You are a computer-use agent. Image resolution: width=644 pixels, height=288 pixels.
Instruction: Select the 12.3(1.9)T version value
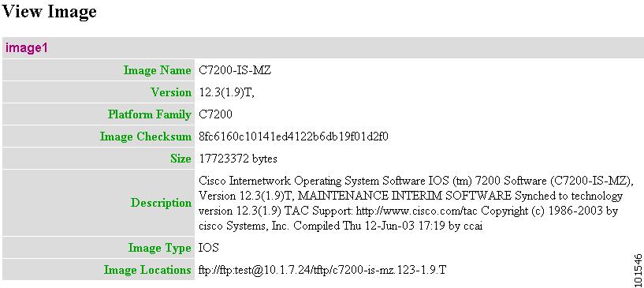tap(226, 92)
